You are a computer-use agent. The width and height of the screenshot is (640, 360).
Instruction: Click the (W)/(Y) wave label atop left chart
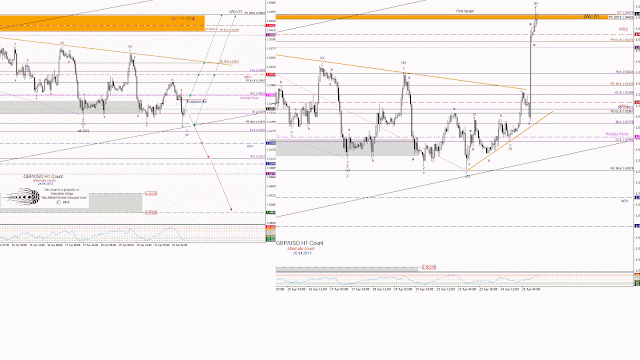[x=236, y=12]
